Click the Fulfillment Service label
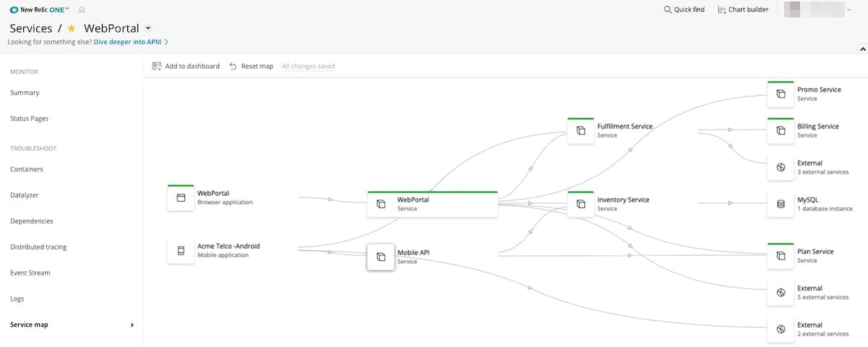868x347 pixels. point(625,126)
